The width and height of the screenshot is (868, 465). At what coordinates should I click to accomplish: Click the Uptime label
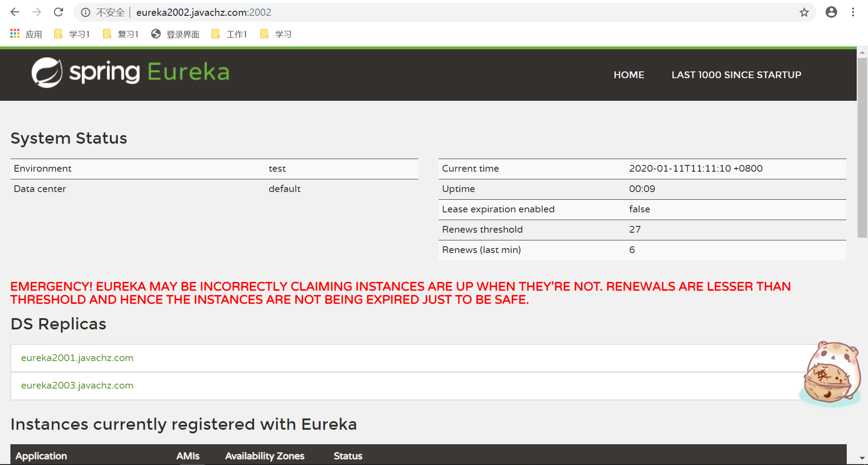pos(458,189)
